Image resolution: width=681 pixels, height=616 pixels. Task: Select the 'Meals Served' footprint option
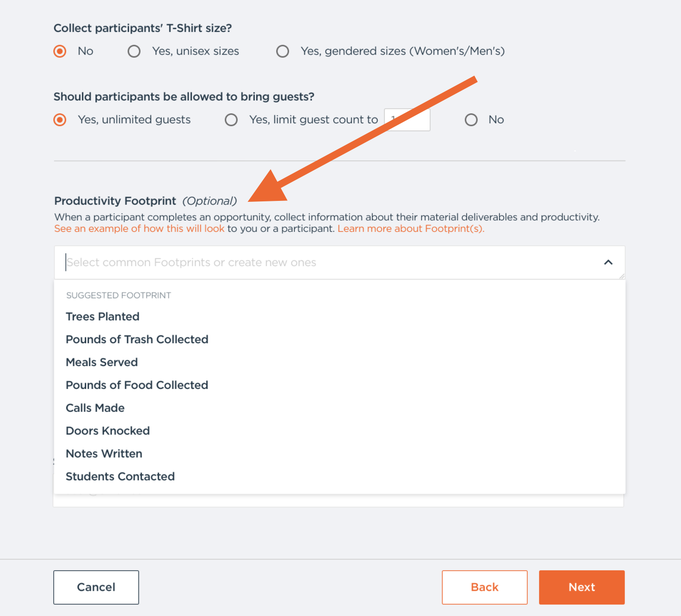[x=102, y=362]
